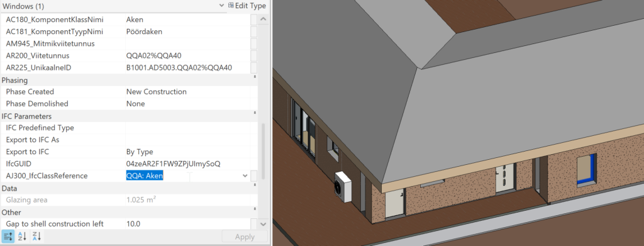Open the Windows (1) selection filter dropdown
Viewport: 644px width, 246px height.
[x=221, y=6]
